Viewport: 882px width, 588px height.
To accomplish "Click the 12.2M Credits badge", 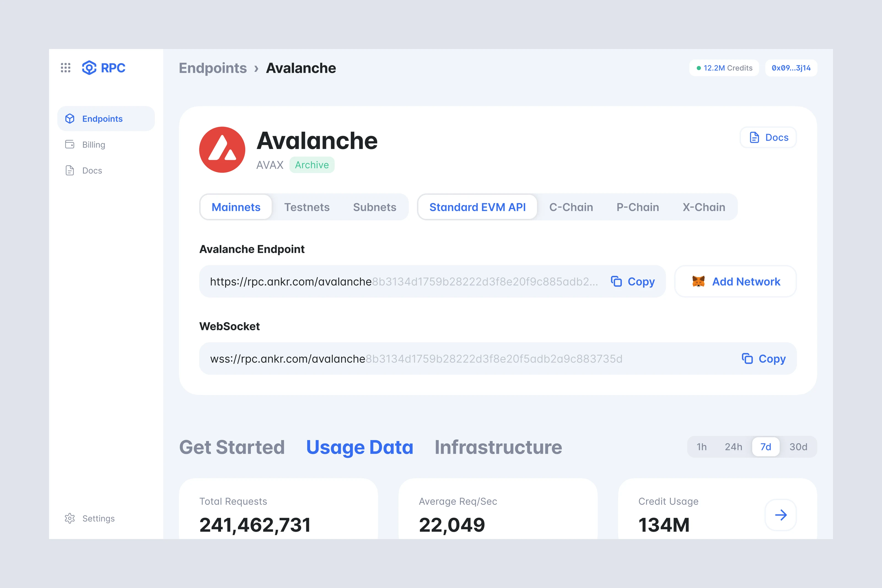I will (x=724, y=68).
